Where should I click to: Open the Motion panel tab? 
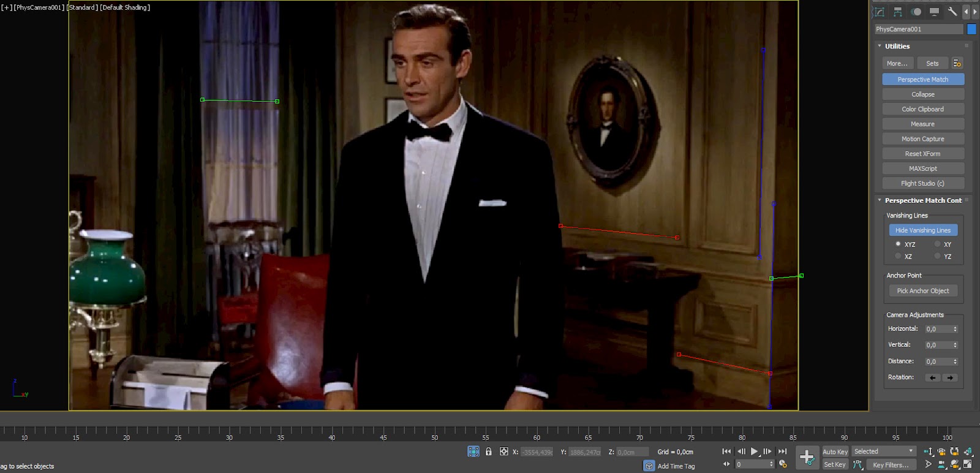pyautogui.click(x=916, y=12)
